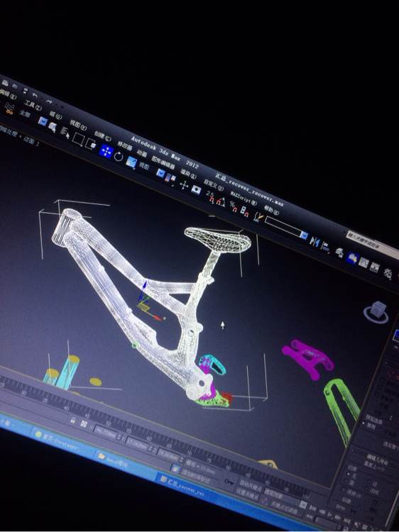Click the Redo arrow in quick access toolbar
Screen dimensions: 399x532
[48, 101]
